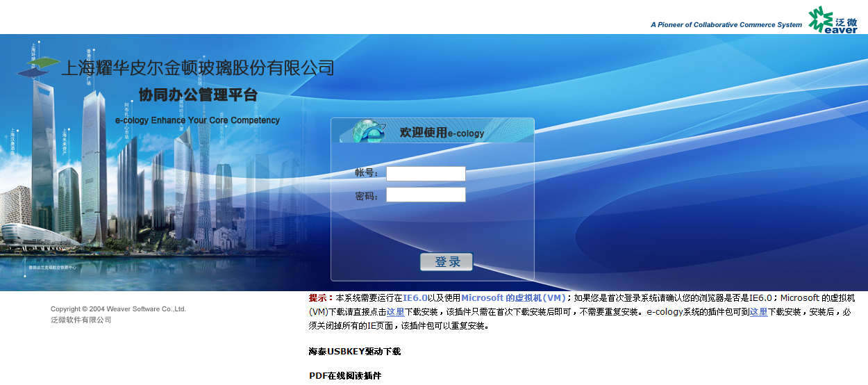Click the 密码 password input field
This screenshot has height=385, width=868.
click(x=426, y=195)
